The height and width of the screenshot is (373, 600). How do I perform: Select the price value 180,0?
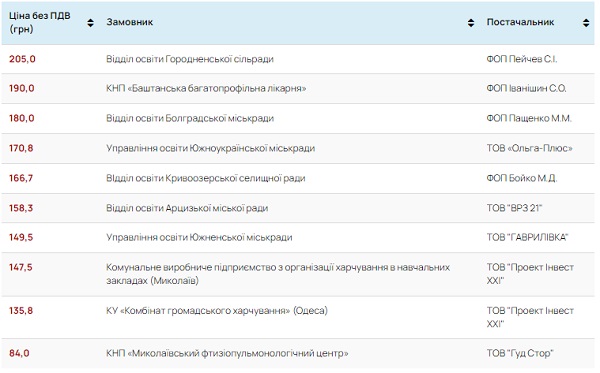[22, 118]
